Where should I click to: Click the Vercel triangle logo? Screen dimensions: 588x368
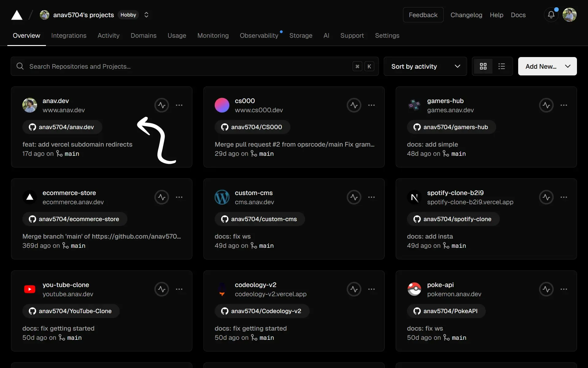point(17,15)
